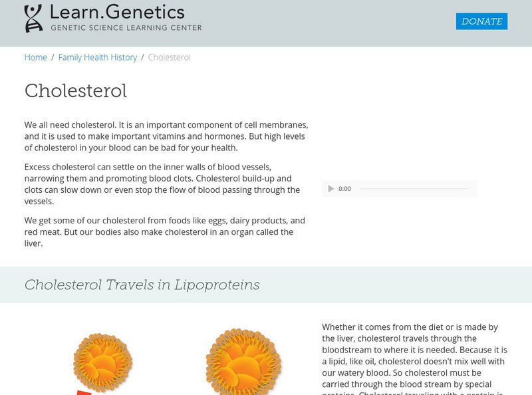Play the audio narration
532x395 pixels.
331,189
